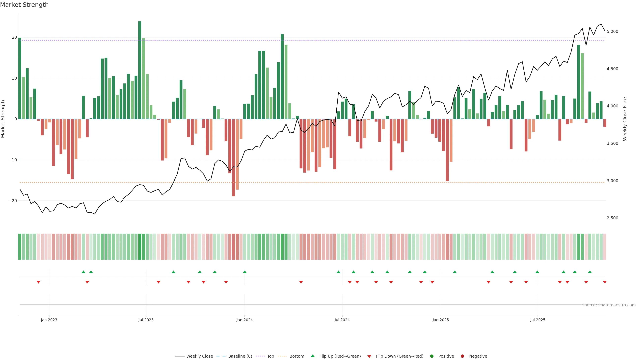Click the 5,000 right axis tick label
Image resolution: width=644 pixels, height=362 pixels.
[612, 32]
